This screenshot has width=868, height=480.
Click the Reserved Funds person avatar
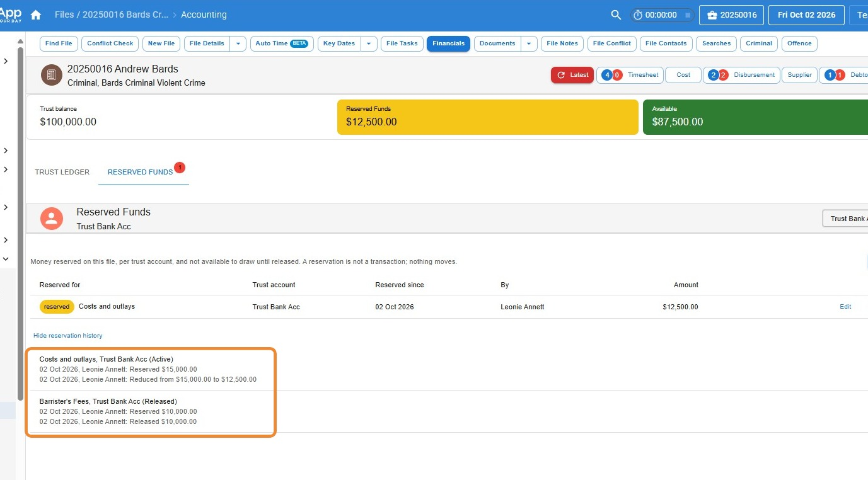[x=52, y=219]
